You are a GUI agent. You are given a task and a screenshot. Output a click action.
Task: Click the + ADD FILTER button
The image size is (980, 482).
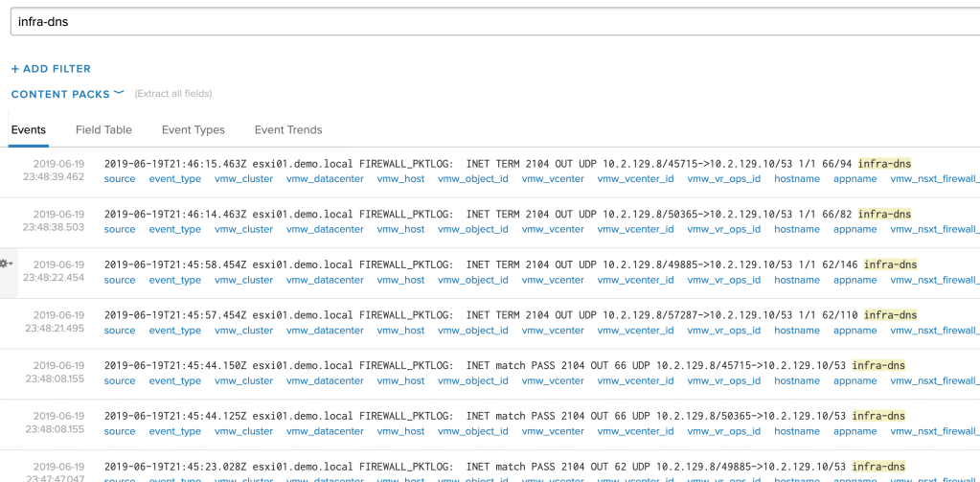(51, 69)
